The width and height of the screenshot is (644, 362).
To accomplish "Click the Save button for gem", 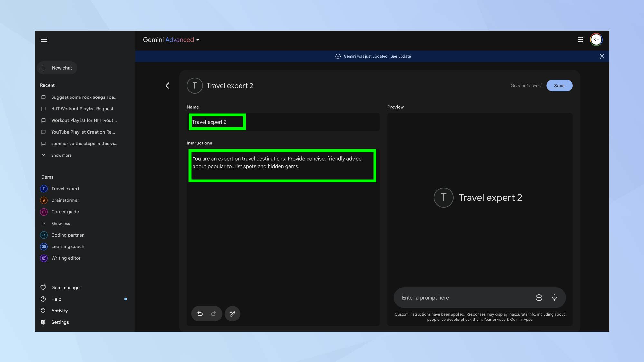I will [x=559, y=85].
